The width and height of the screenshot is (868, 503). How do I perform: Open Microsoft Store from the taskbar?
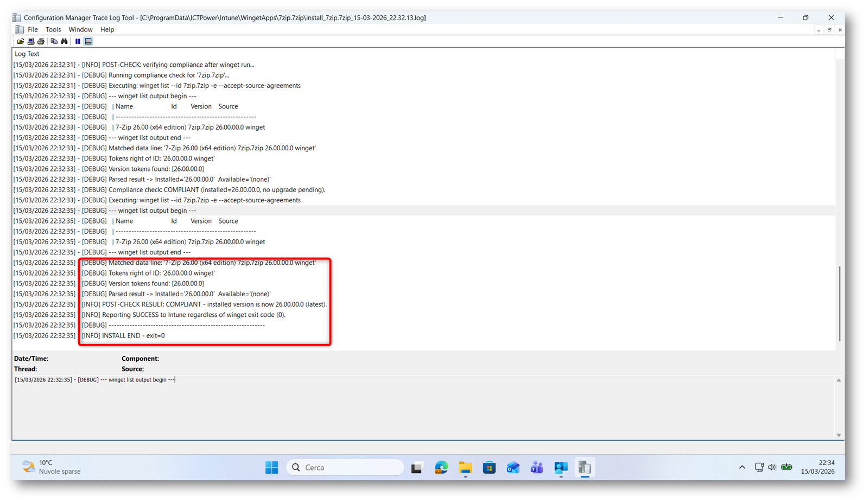click(489, 467)
